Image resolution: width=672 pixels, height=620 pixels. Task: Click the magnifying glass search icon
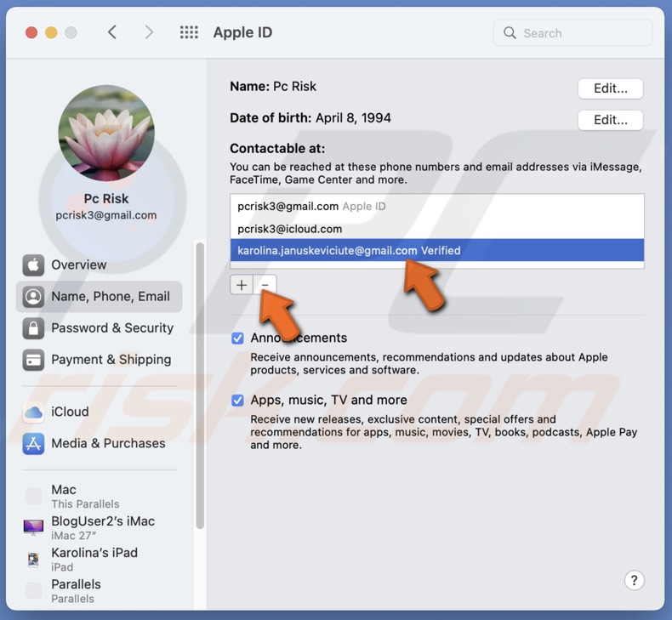[510, 33]
